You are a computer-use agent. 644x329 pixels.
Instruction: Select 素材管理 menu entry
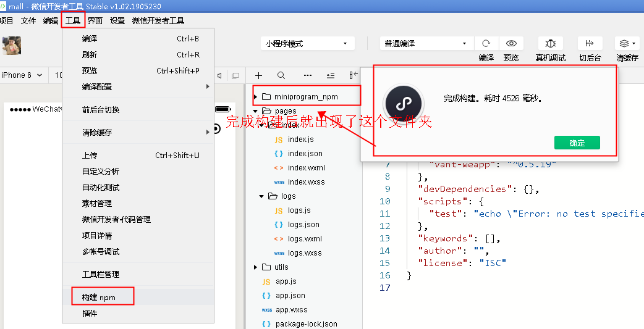click(138, 203)
